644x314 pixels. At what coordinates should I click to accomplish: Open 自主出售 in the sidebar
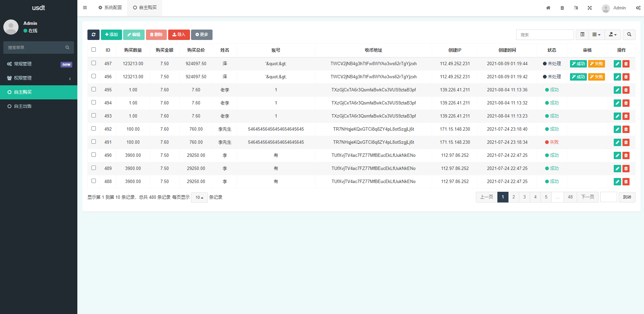tap(23, 106)
